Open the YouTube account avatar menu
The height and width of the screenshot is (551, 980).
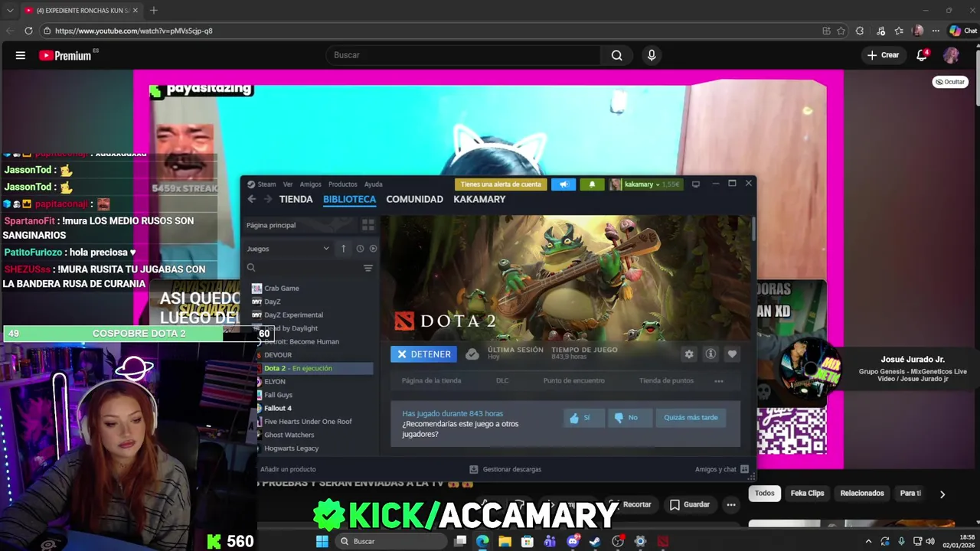pos(951,55)
